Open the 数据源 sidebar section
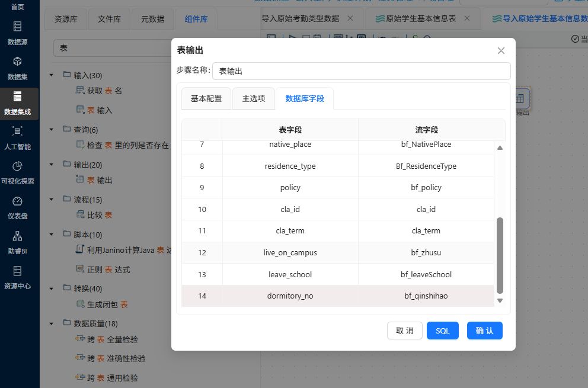This screenshot has height=388, width=588. (x=17, y=34)
